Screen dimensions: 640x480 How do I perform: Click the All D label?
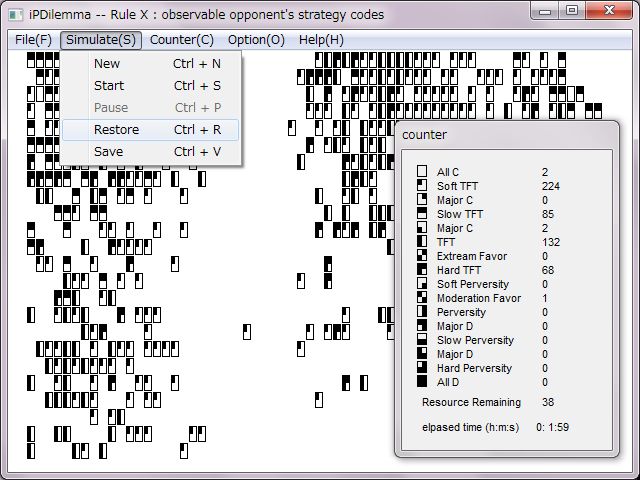click(448, 382)
